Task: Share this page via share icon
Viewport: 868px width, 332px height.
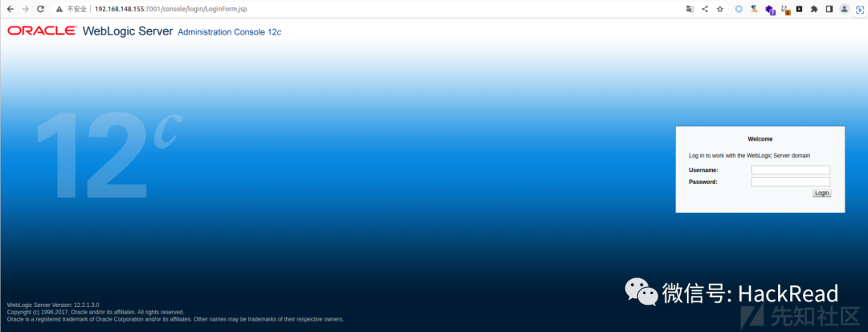Action: coord(705,9)
